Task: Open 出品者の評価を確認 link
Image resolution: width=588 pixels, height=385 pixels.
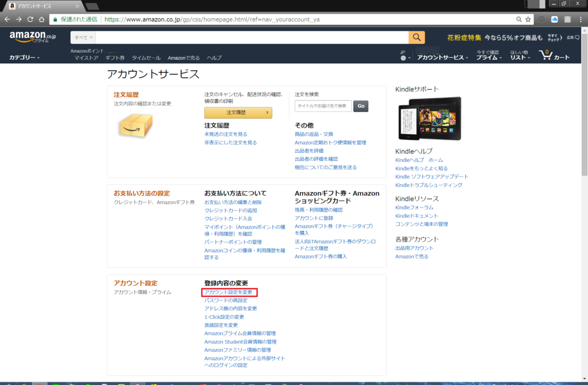Action: point(316,159)
